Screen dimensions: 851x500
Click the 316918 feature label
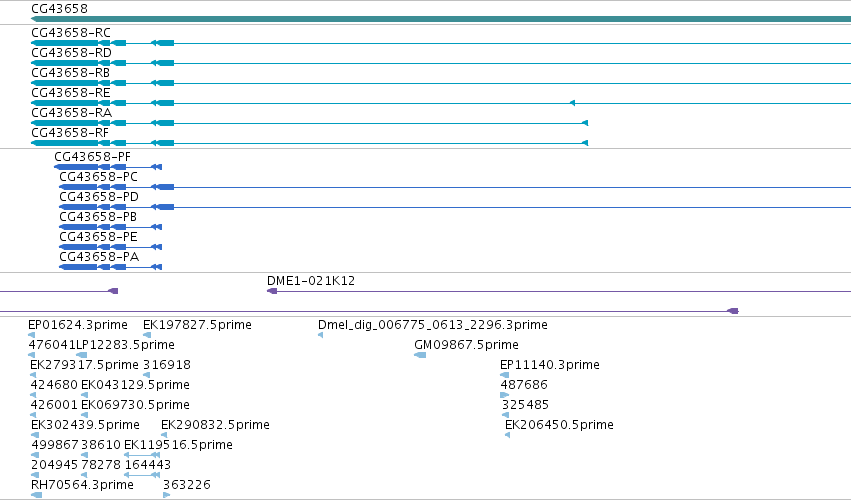click(x=167, y=365)
